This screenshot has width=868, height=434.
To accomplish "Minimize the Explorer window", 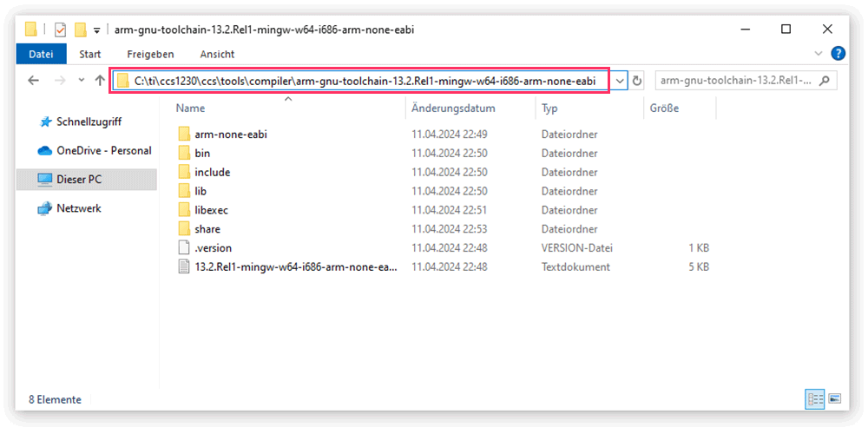I will click(x=744, y=30).
